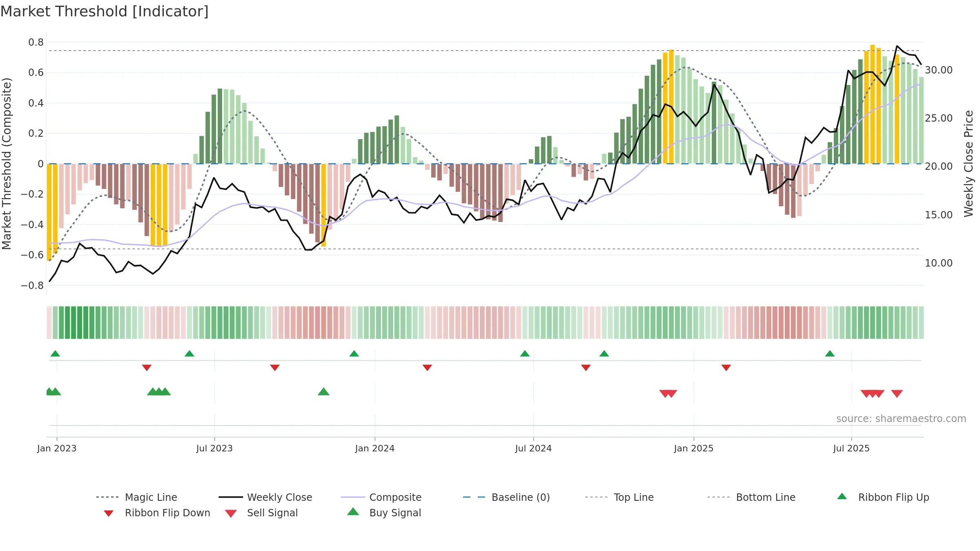Click the lone Buy Signal marker before Jan 2024
Screen dimensions: 980x551
pos(323,391)
